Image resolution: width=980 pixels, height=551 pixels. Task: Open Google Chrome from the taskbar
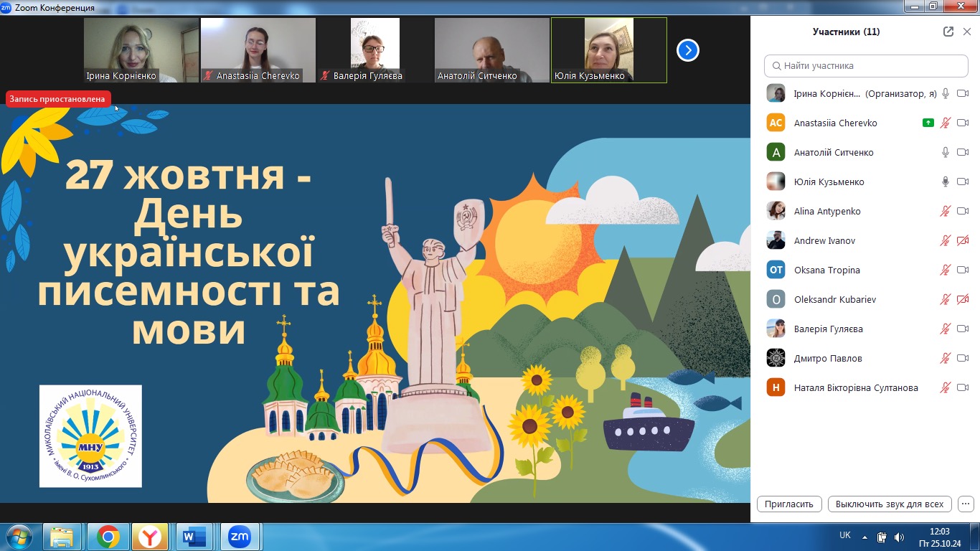coord(108,536)
